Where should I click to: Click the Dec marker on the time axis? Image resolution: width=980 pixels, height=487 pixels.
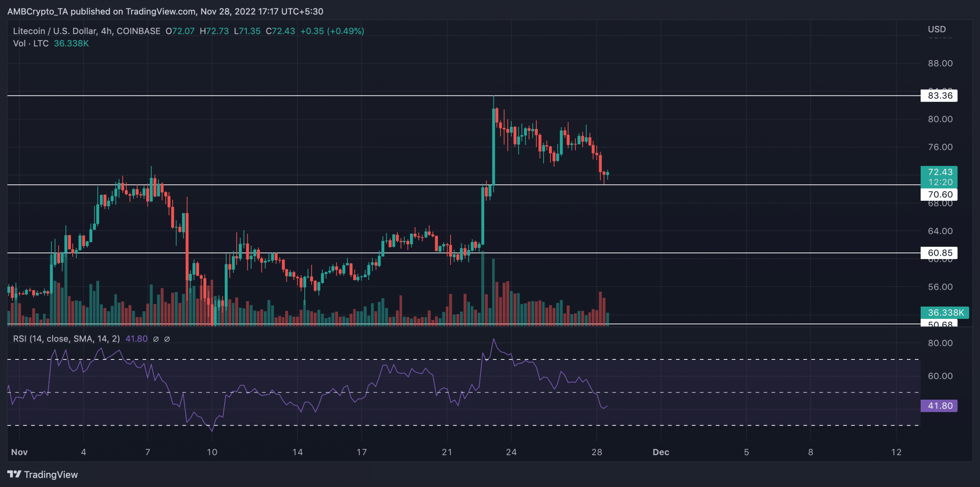tap(661, 452)
